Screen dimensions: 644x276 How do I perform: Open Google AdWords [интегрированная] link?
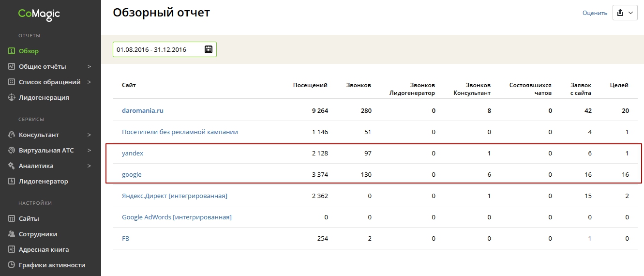(177, 217)
